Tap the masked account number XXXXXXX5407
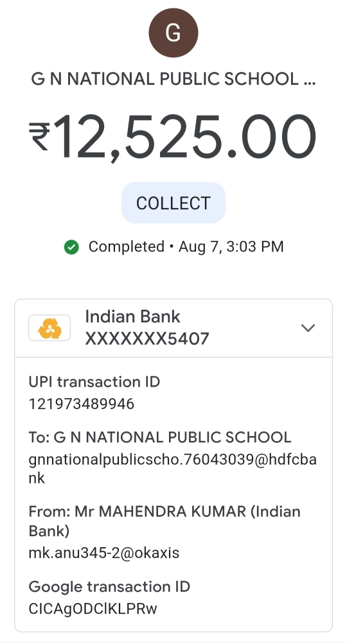 [x=147, y=339]
